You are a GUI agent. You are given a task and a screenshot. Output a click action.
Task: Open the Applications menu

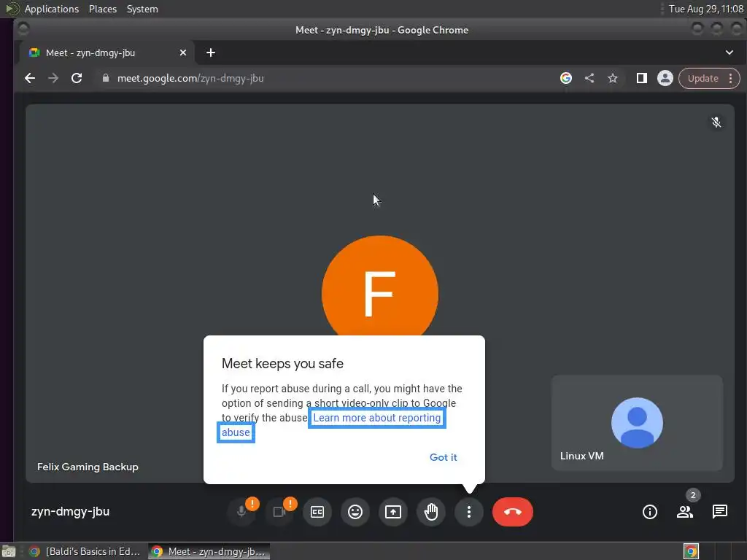pos(52,9)
